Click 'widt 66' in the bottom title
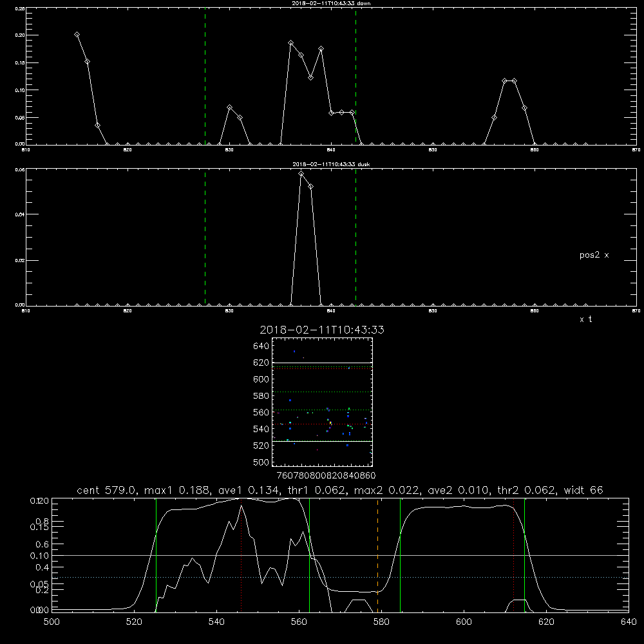This screenshot has height=644, width=644. pyautogui.click(x=583, y=490)
